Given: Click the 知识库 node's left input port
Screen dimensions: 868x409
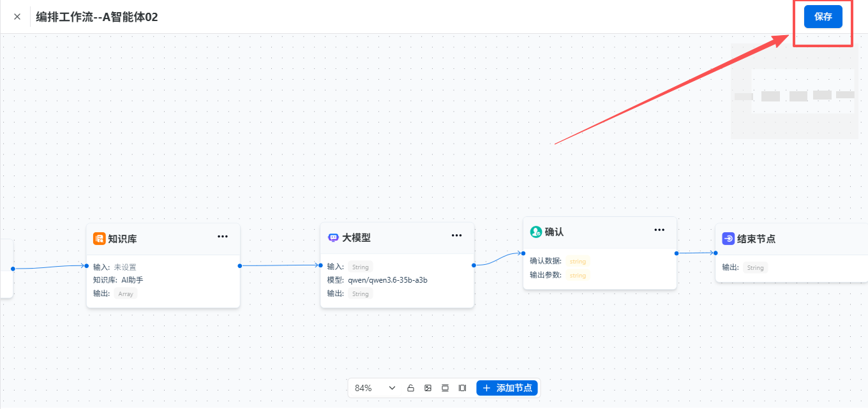Looking at the screenshot, I should (87, 265).
